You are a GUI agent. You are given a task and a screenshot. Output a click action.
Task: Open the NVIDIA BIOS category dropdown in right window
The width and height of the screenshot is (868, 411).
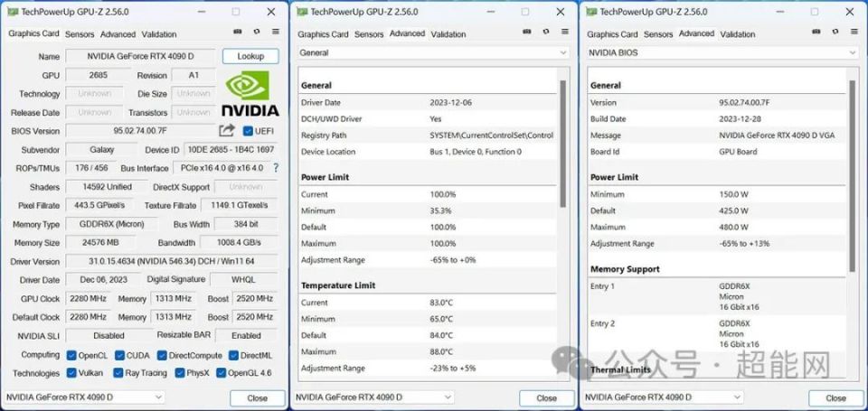pos(723,53)
